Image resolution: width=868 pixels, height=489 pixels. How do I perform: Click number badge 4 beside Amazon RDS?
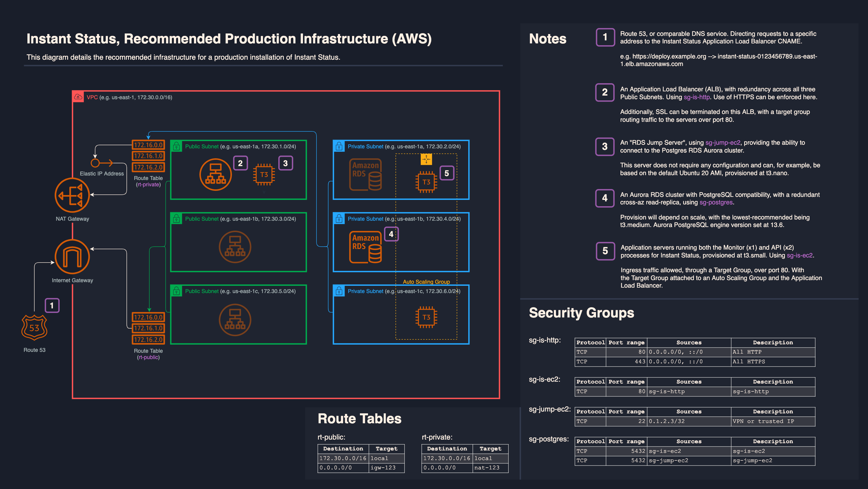coord(391,234)
